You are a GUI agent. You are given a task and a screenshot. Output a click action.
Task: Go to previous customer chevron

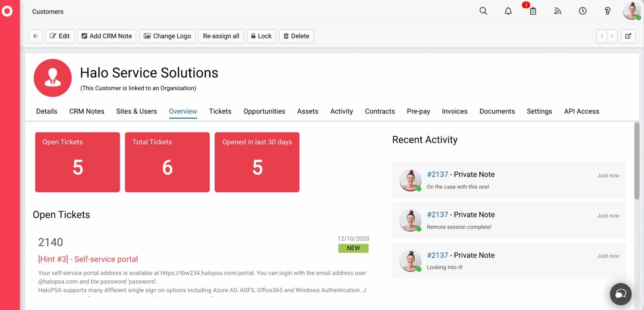click(x=602, y=36)
